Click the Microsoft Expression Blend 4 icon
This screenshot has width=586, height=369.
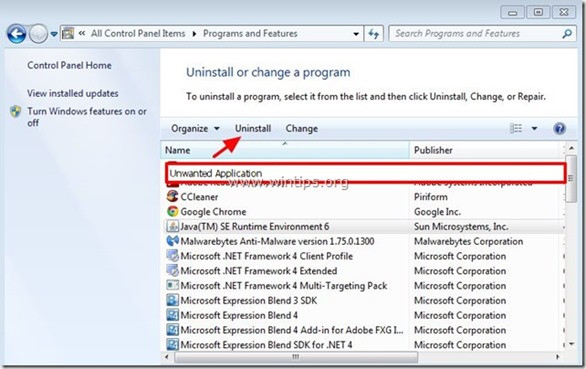(172, 315)
